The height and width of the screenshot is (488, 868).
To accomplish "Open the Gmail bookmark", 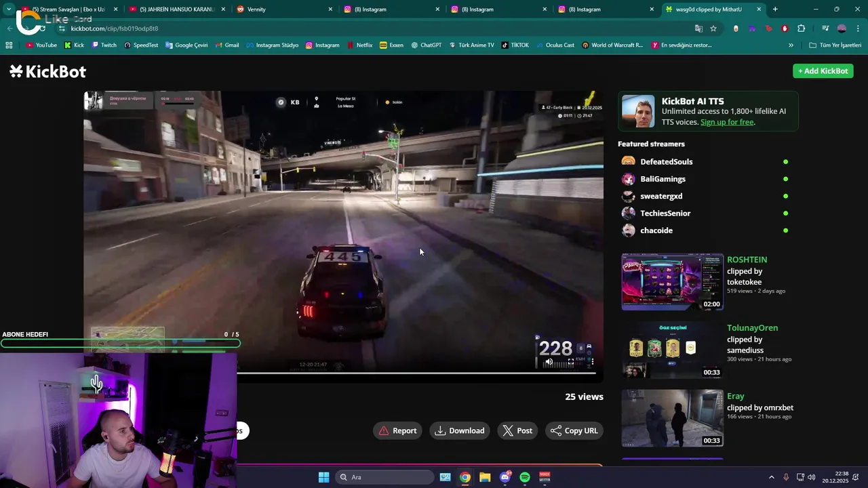I will tap(227, 45).
